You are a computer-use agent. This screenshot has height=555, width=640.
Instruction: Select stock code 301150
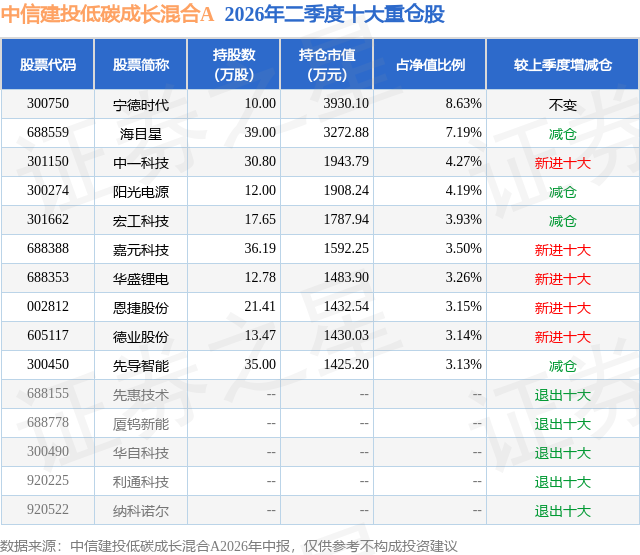[x=48, y=162]
